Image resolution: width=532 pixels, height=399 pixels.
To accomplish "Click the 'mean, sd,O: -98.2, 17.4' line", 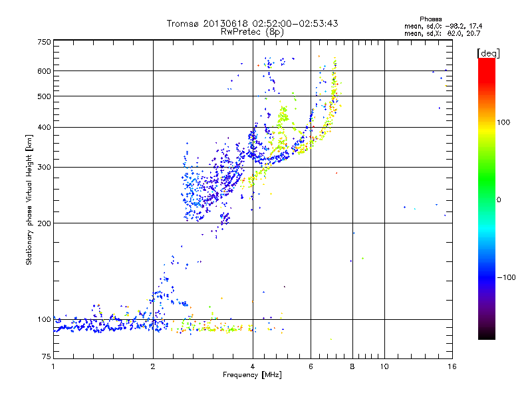I will tap(443, 27).
